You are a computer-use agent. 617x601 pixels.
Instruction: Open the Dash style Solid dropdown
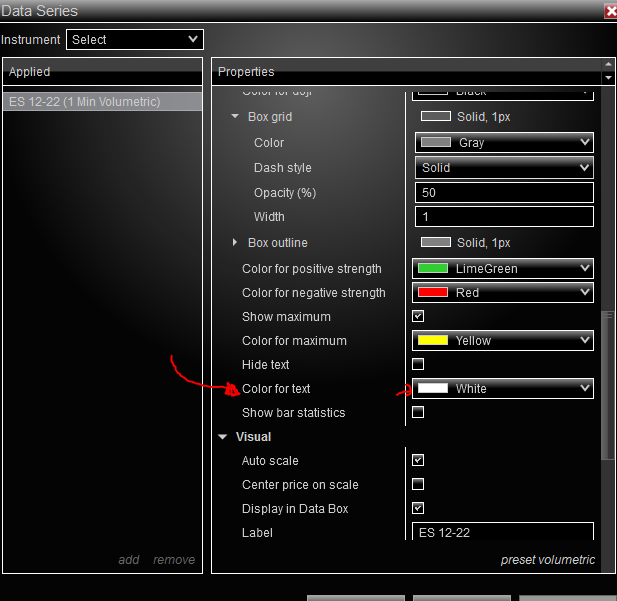[x=504, y=168]
